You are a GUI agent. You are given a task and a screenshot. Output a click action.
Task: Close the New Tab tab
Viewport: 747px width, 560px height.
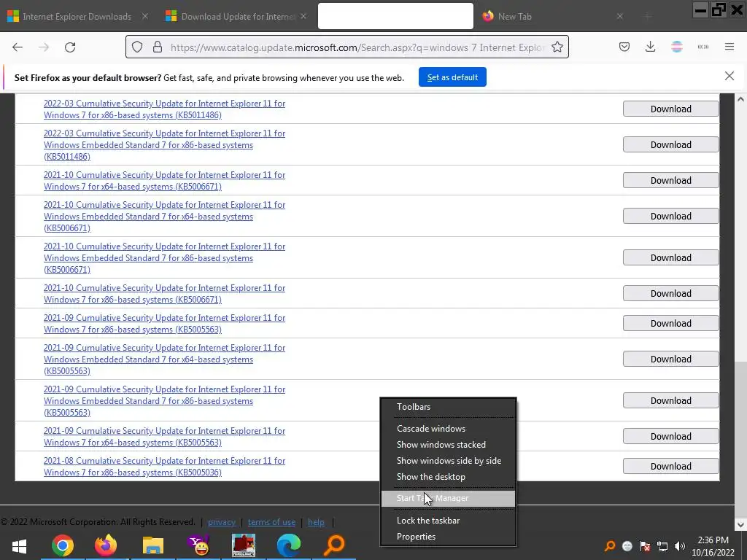point(619,16)
